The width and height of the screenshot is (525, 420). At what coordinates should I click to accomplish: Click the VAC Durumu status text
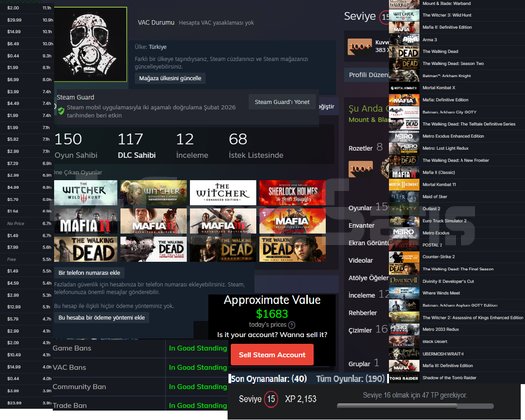(196, 23)
